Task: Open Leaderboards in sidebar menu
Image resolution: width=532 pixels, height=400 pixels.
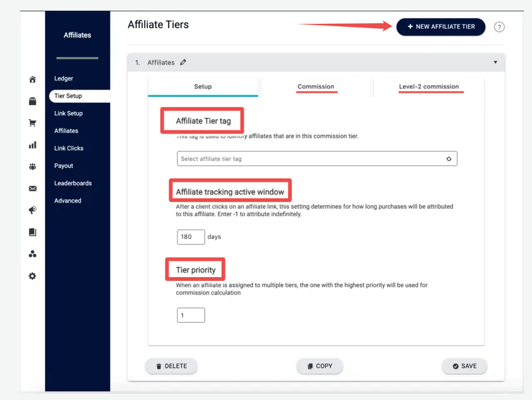Action: tap(73, 183)
